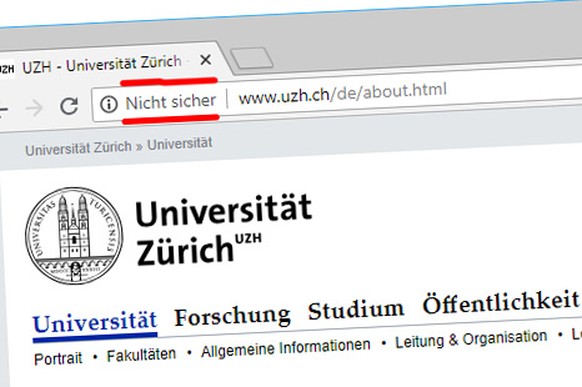
Task: Click the Universität Zürich UZH wordmark
Action: [224, 230]
